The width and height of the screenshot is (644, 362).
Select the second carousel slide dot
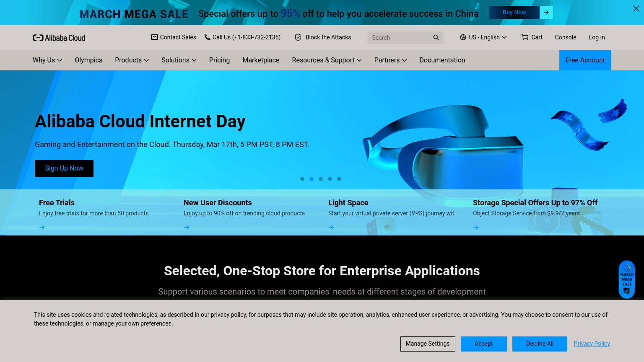click(312, 179)
